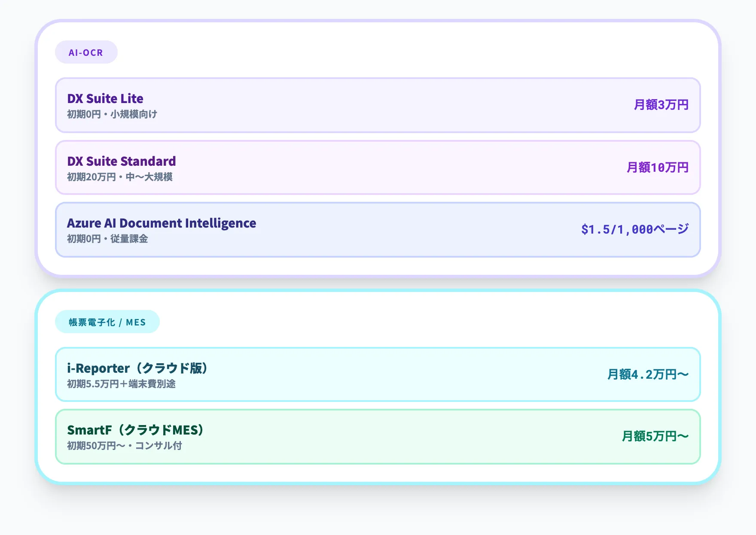Screen dimensions: 756x535
Task: Click the 月額5万円〜 price label
Action: pyautogui.click(x=655, y=436)
